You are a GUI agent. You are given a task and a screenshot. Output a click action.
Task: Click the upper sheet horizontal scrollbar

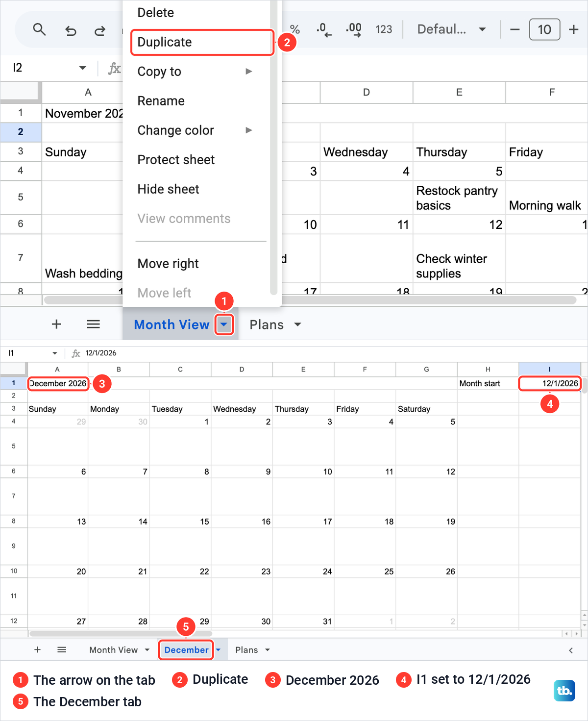tap(310, 300)
